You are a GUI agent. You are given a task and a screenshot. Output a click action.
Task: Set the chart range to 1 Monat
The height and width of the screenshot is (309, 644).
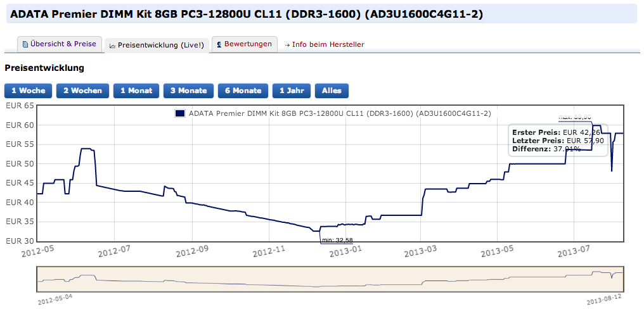pos(136,91)
